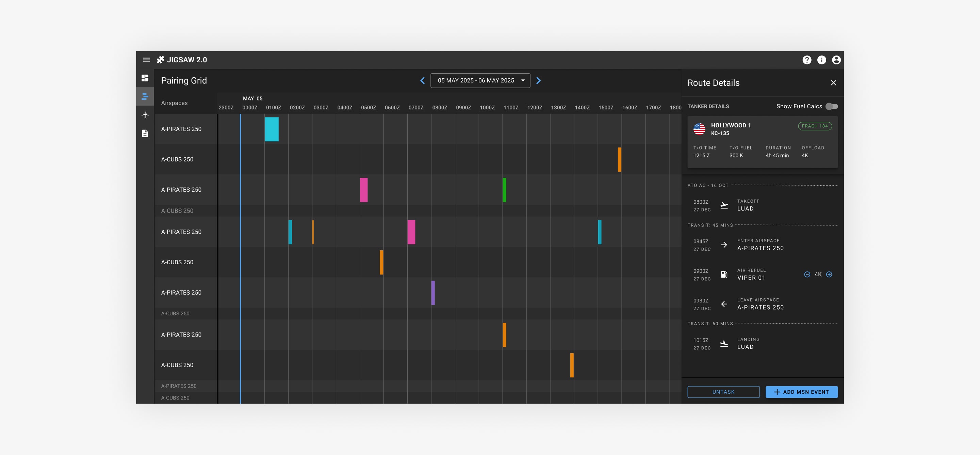This screenshot has height=455, width=980.
Task: Click the info icon in header
Action: (x=821, y=60)
